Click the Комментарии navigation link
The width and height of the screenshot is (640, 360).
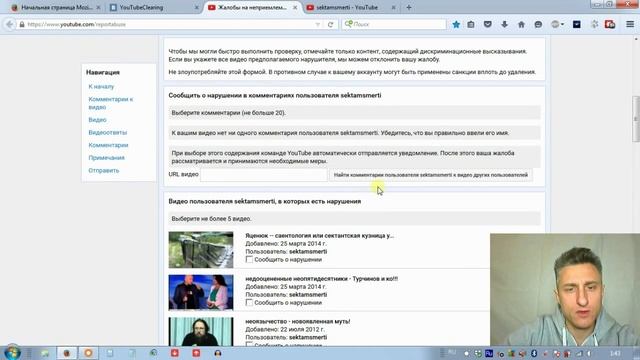(x=108, y=145)
